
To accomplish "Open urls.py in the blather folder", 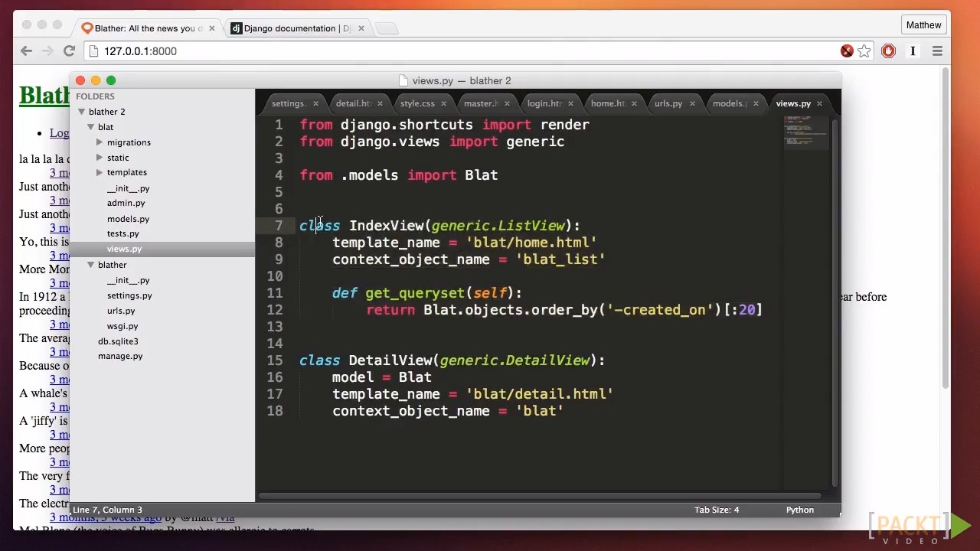I will click(x=121, y=311).
